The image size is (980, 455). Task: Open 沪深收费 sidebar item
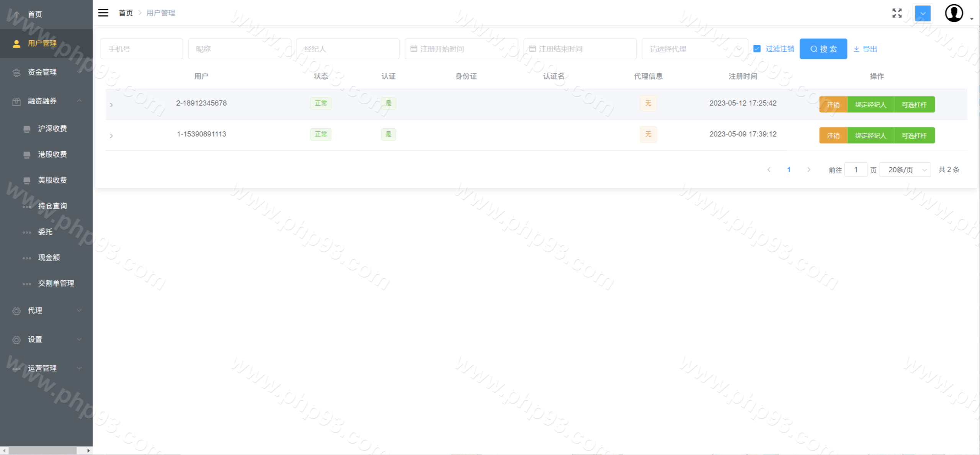pos(52,129)
